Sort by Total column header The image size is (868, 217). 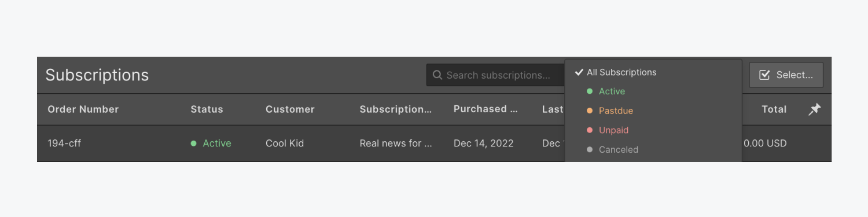(774, 109)
